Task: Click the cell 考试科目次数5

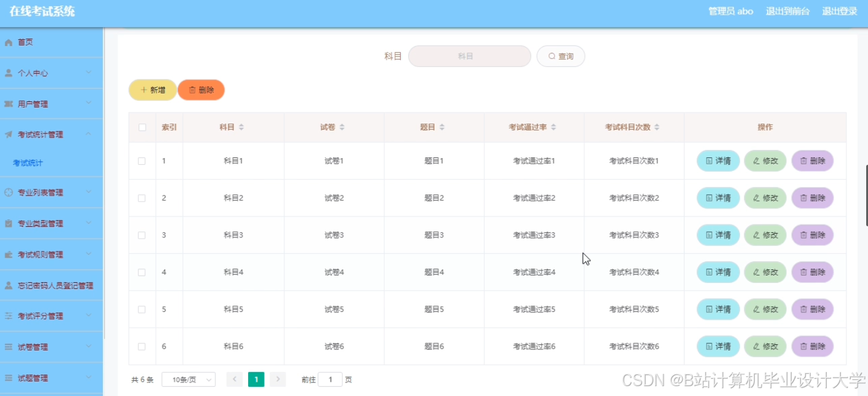Action: (x=634, y=309)
